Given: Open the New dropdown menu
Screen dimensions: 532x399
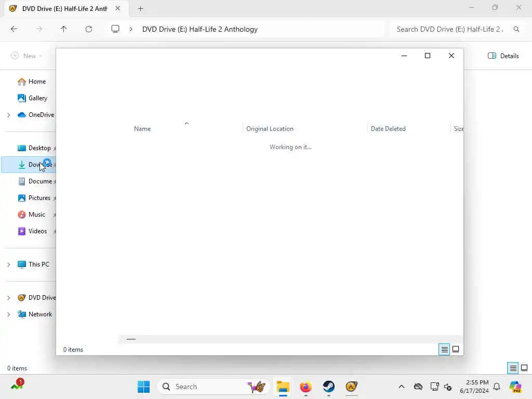Looking at the screenshot, I should coord(26,56).
